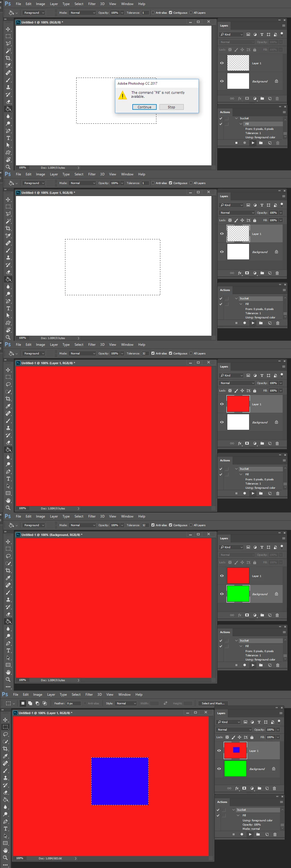Click green Background thumbnail in fourth screenshot
This screenshot has height=868, width=291.
pos(238,594)
